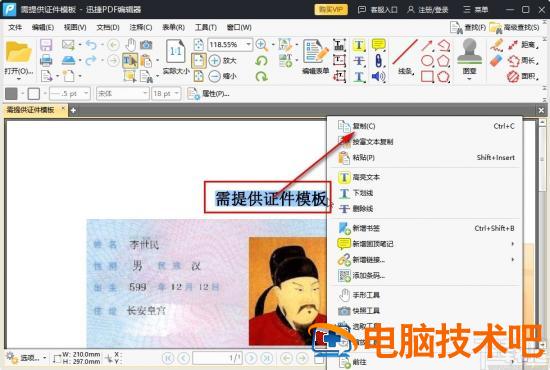Click the 图章 stamp tool icon
The width and height of the screenshot is (550, 370).
[x=469, y=56]
